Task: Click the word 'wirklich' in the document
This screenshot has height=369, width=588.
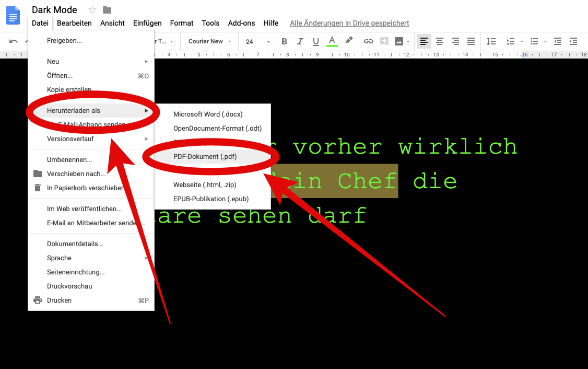Action: coord(458,146)
